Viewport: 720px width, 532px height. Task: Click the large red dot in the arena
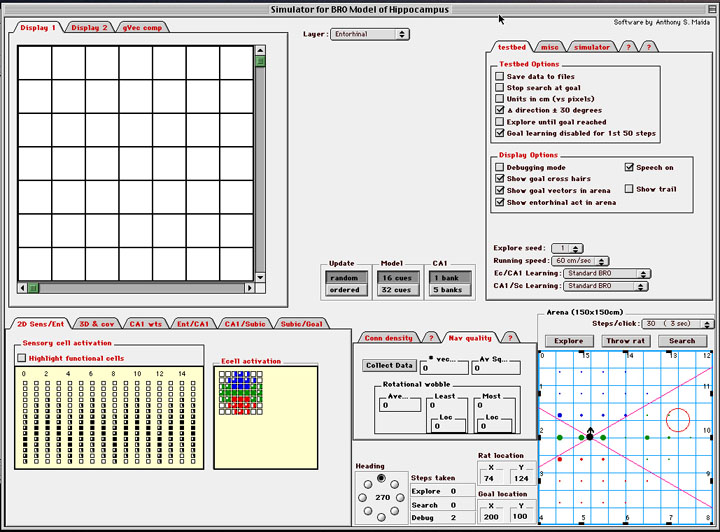point(558,459)
